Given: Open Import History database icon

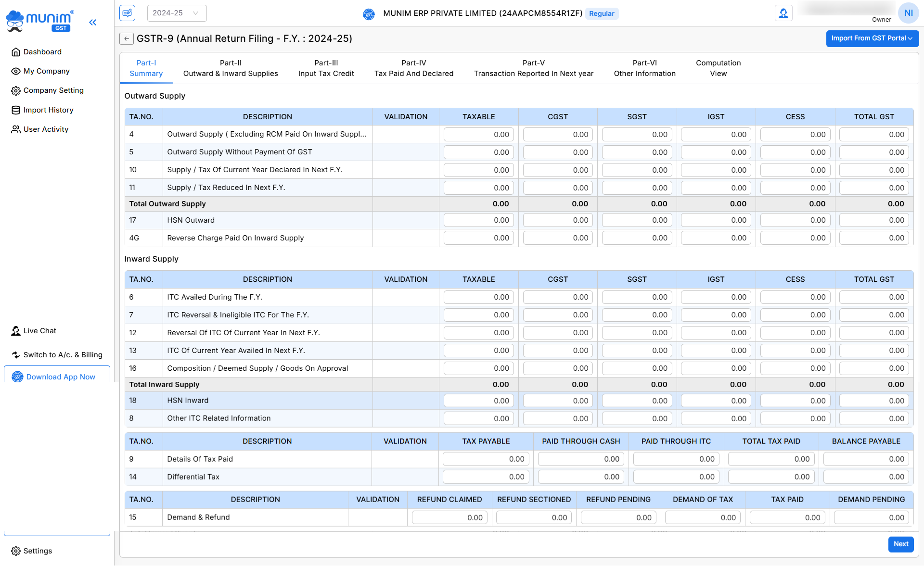Looking at the screenshot, I should pyautogui.click(x=16, y=110).
